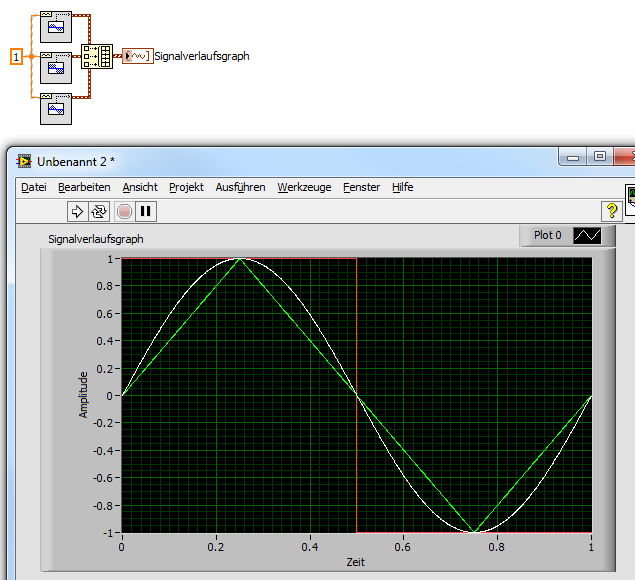The height and width of the screenshot is (580, 635).
Task: Click the Plot 0 legend label
Action: [547, 236]
